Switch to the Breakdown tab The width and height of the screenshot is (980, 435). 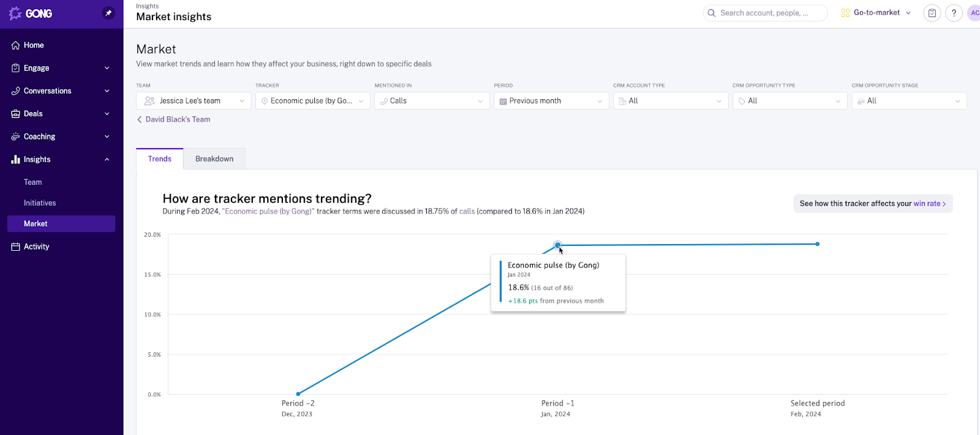pos(214,159)
